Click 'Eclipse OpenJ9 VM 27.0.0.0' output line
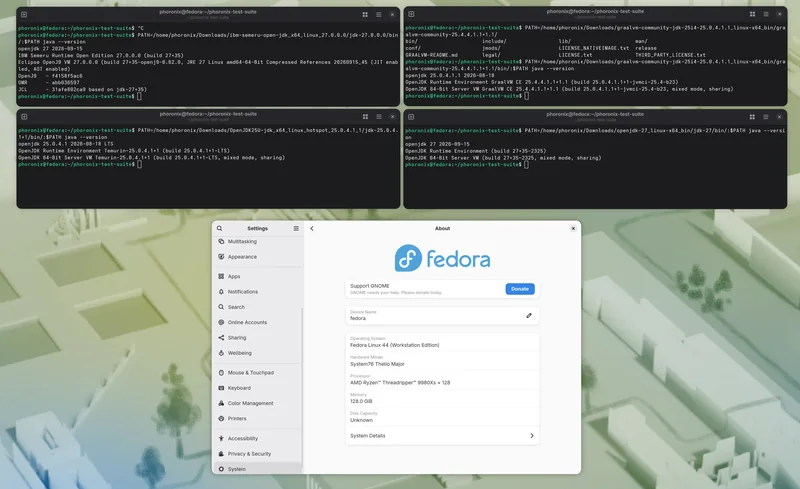 [208, 65]
